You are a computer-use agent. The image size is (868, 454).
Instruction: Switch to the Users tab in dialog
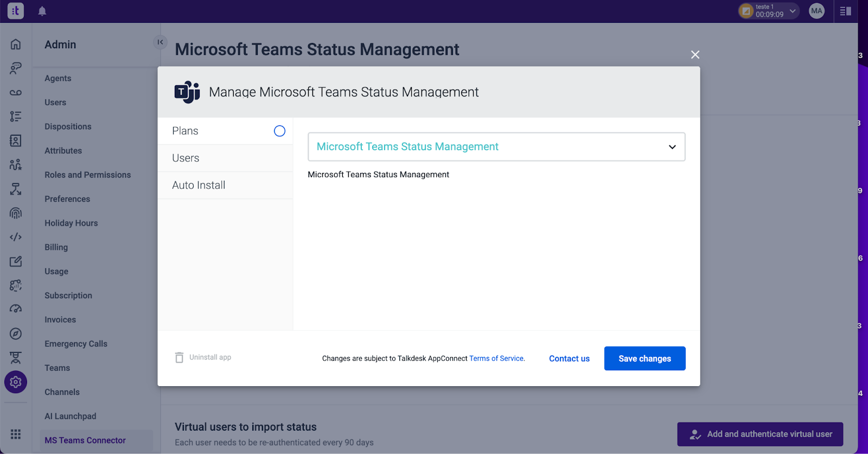(225, 158)
